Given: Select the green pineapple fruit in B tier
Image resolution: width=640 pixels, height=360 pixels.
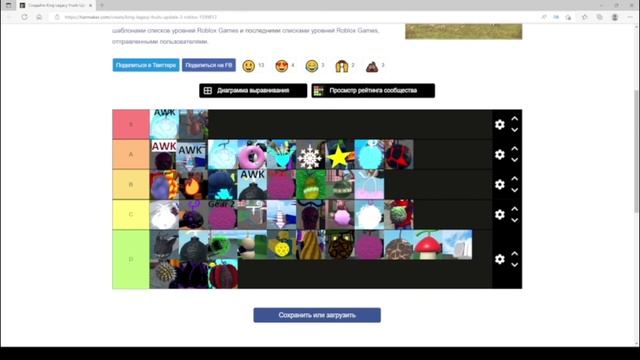Looking at the screenshot, I should pyautogui.click(x=311, y=184).
